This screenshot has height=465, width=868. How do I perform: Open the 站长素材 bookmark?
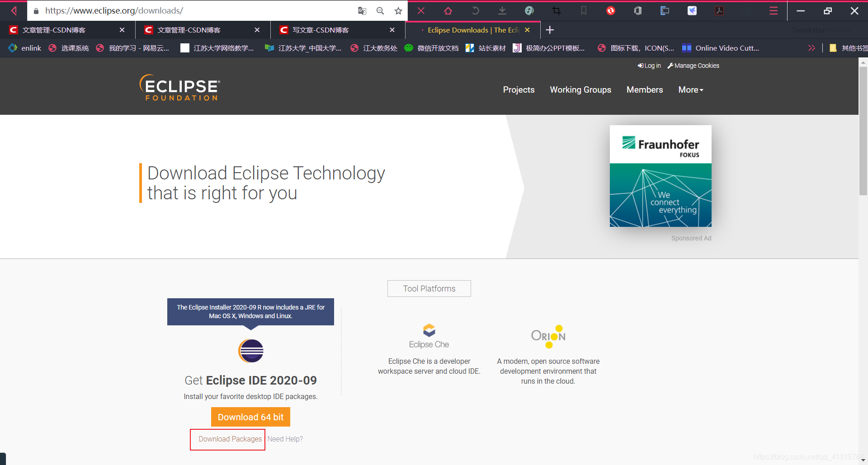tap(486, 48)
